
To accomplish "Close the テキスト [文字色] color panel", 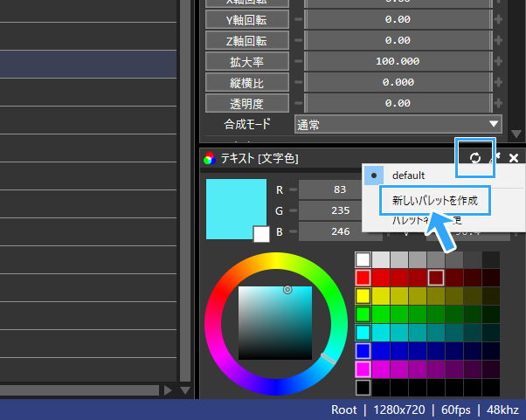I will (x=514, y=158).
